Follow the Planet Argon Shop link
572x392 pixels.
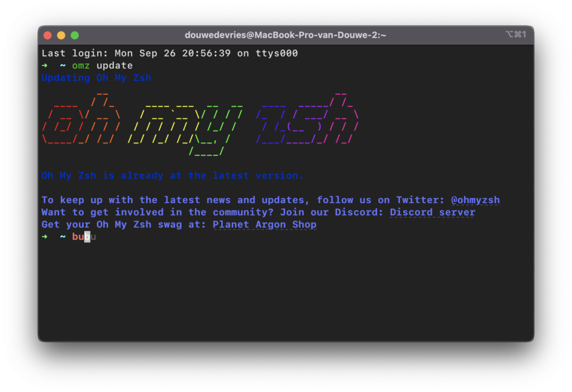point(264,224)
